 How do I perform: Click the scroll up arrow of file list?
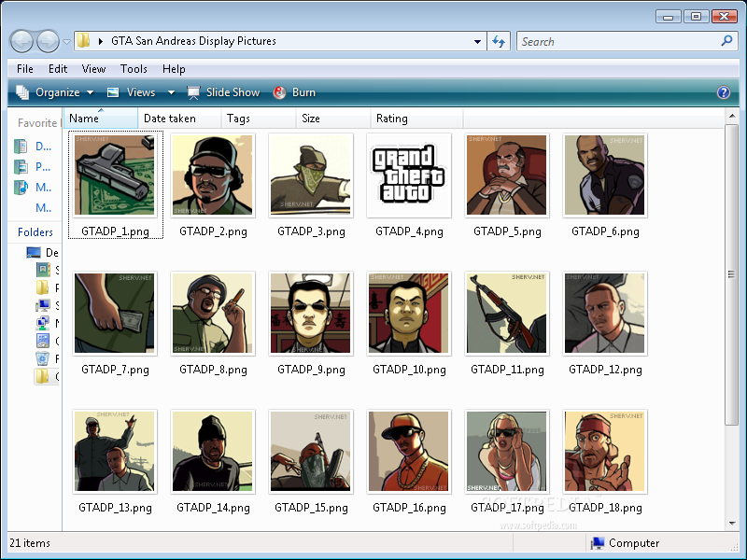[x=732, y=116]
